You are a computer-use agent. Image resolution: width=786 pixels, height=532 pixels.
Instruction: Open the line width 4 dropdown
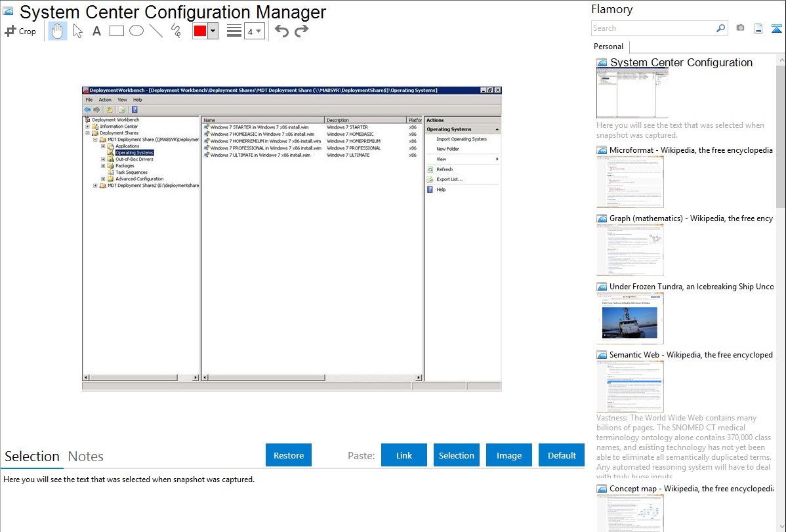point(254,31)
